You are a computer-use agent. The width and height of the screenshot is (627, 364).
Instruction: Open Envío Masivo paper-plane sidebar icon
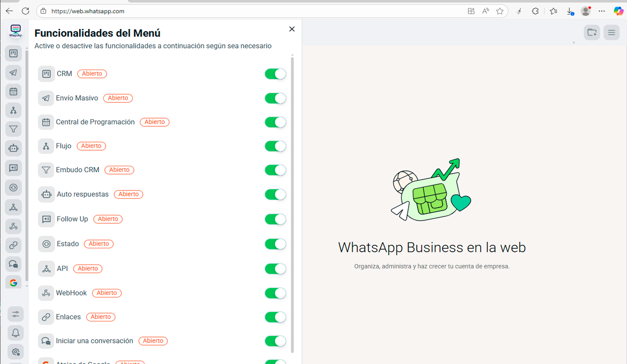point(14,73)
